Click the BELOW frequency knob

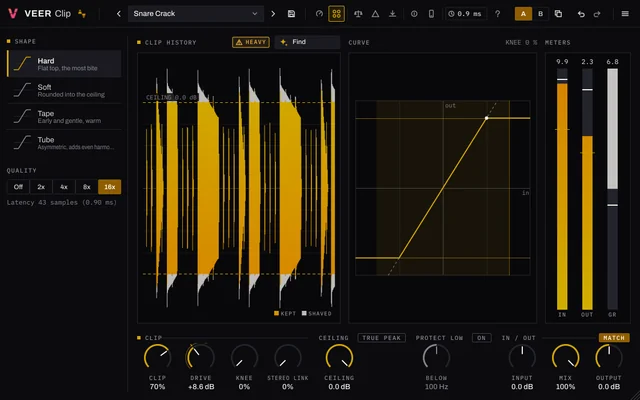point(436,358)
